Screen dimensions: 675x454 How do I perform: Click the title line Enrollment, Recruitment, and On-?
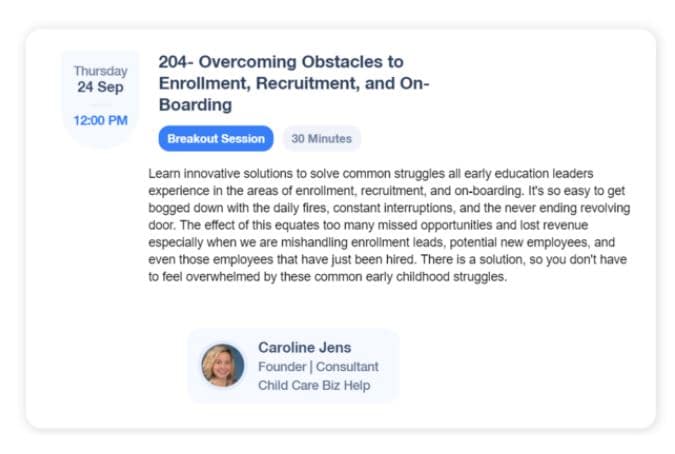coord(294,83)
